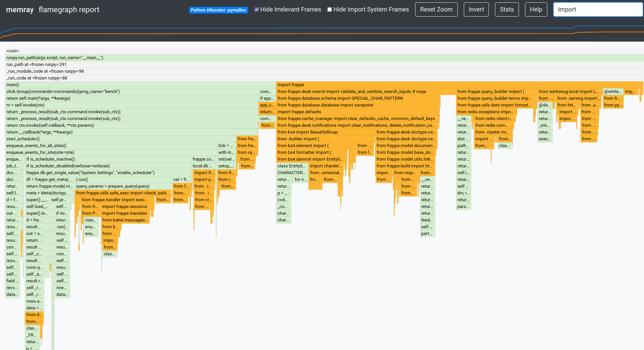644x350 pixels.
Task: Select frappe.db.get_single_value System Settings frame
Action: [108, 173]
